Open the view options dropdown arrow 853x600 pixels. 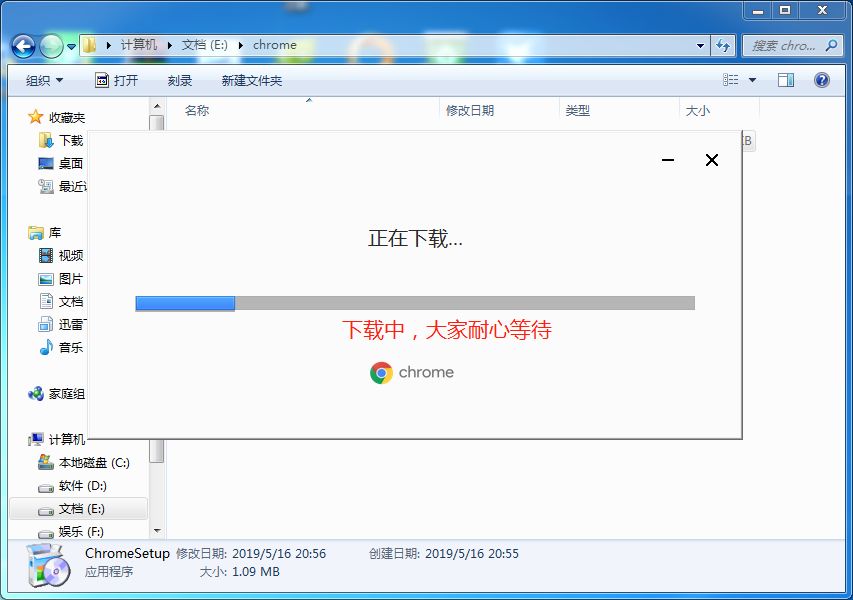(x=752, y=80)
